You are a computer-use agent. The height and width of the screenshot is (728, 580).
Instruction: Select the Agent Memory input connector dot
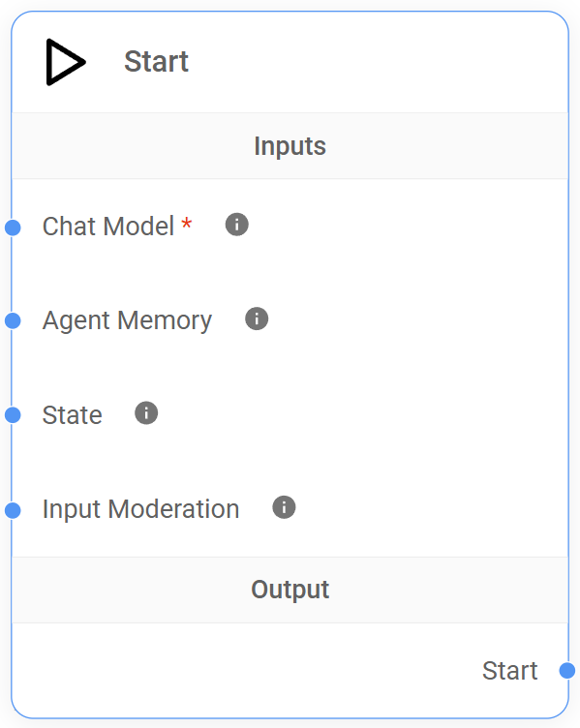tap(13, 320)
